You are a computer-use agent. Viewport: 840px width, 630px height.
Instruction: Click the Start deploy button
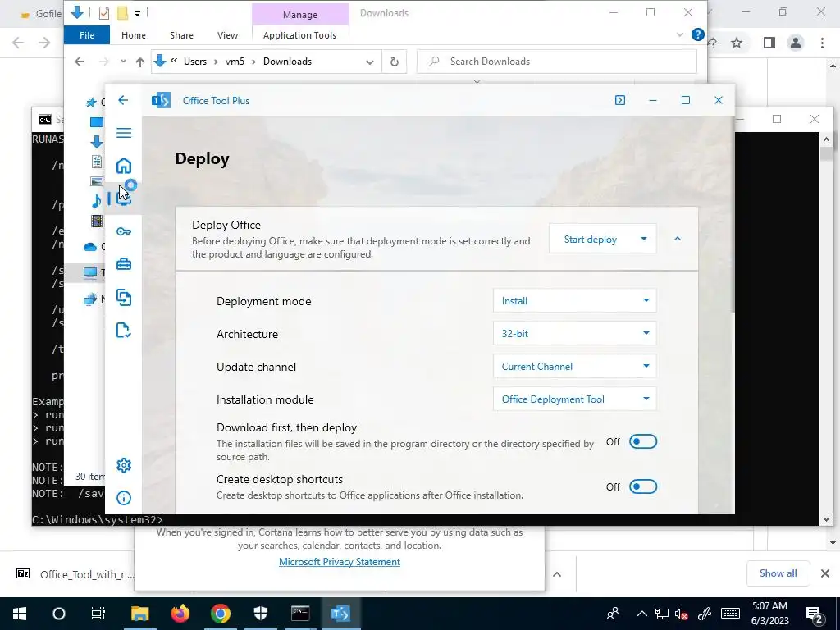point(591,239)
